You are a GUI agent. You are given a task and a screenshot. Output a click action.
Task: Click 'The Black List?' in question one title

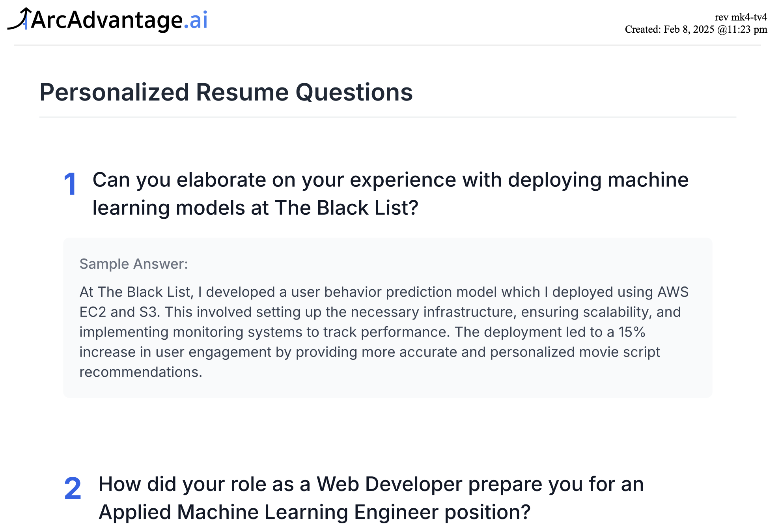[346, 208]
